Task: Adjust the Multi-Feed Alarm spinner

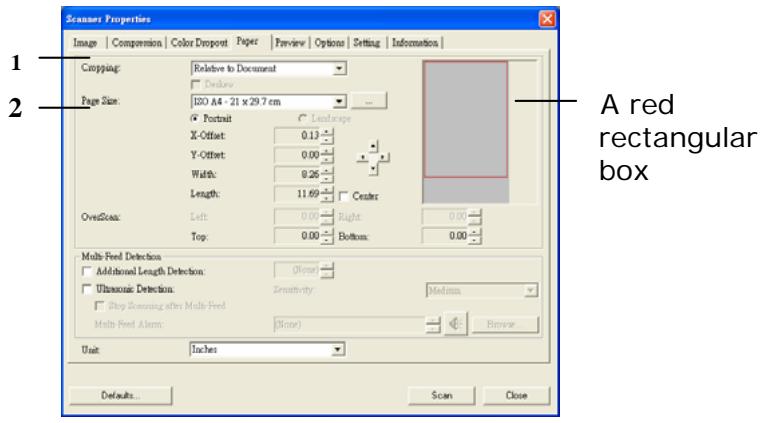Action: 433,324
